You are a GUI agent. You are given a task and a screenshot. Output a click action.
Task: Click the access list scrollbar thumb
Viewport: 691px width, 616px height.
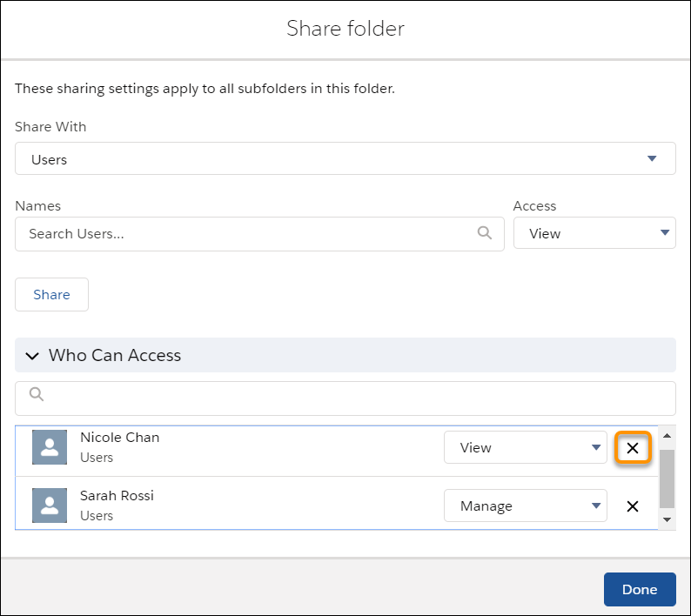point(667,479)
